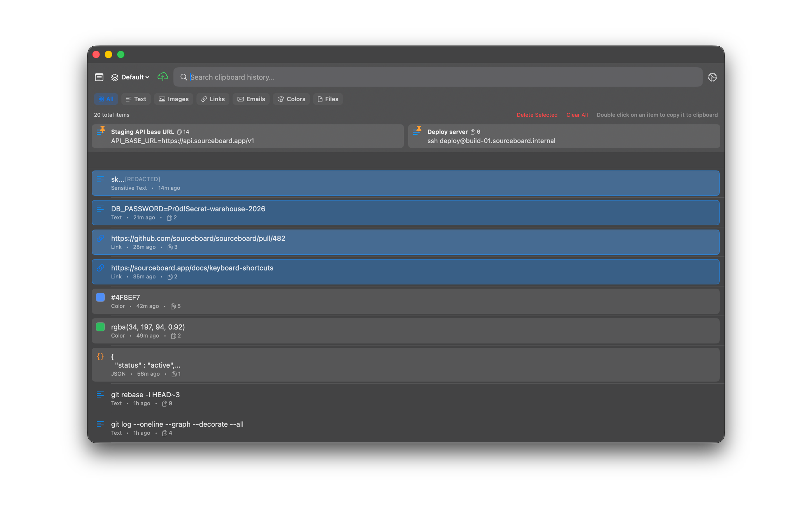Image resolution: width=812 pixels, height=508 pixels.
Task: Open settings via the gear icon
Action: 712,77
